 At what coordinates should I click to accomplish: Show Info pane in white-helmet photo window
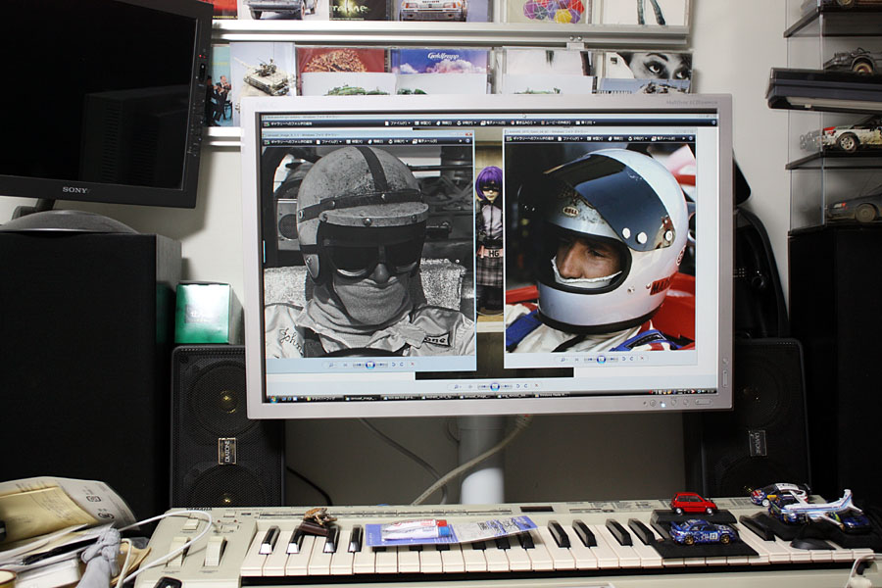(x=617, y=138)
